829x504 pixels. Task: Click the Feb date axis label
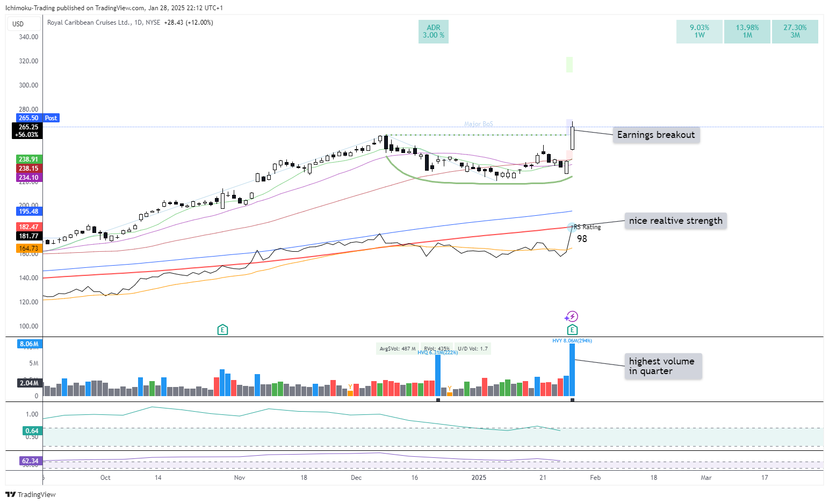point(595,478)
